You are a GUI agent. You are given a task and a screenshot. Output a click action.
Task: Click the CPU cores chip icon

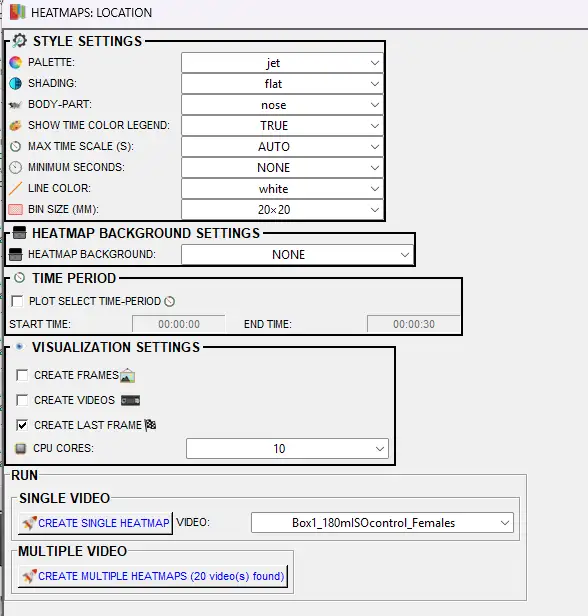pos(20,448)
